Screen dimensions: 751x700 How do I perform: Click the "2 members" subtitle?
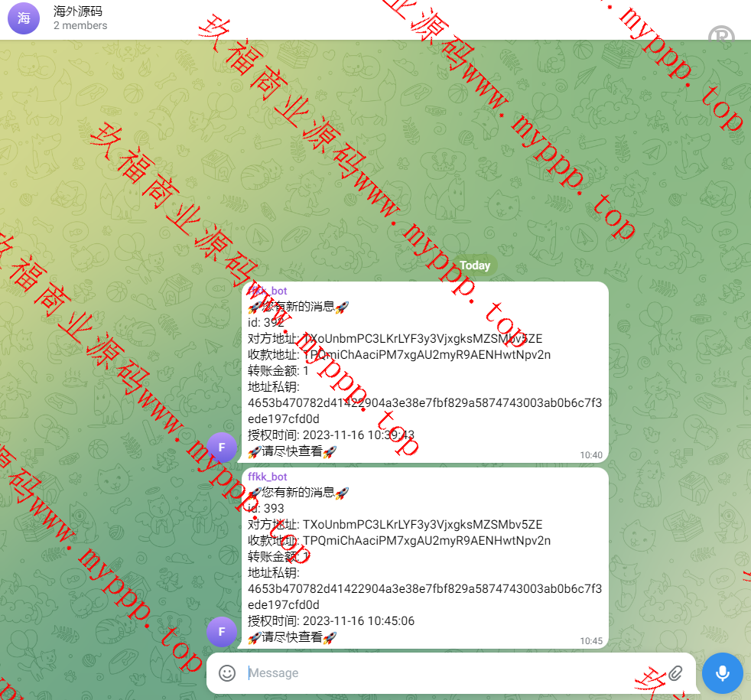(x=80, y=26)
